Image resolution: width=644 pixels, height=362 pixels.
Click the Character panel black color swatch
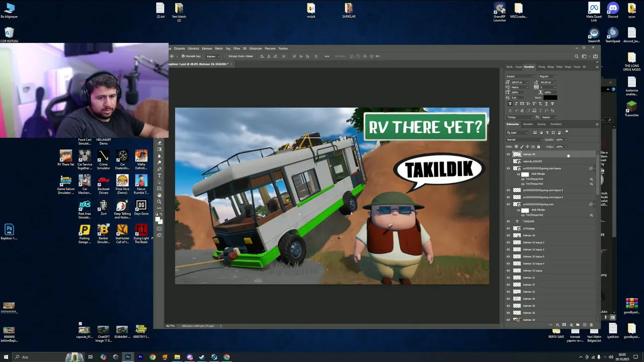[x=550, y=98]
